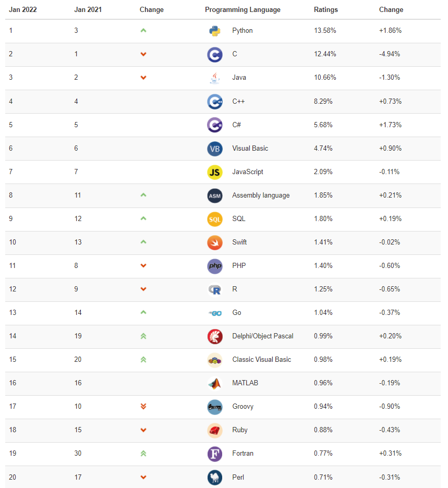Screen dimensions: 448x488
Task: Click the green up arrow in Python row
Action: click(143, 31)
